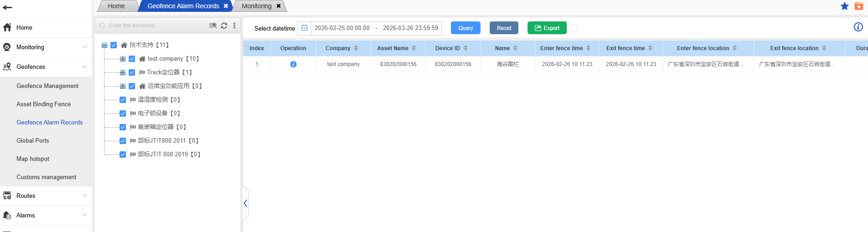The image size is (868, 232).
Task: Open the three-dot more options menu
Action: click(x=235, y=26)
